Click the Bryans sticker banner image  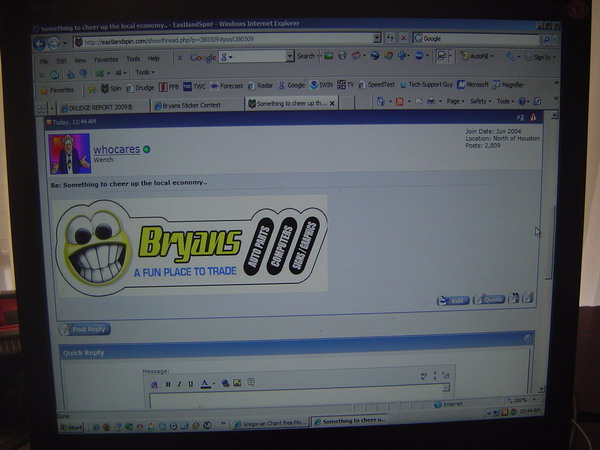coord(190,245)
